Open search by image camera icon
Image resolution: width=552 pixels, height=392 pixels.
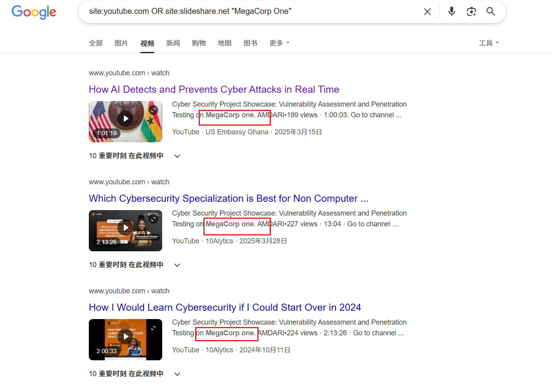(471, 11)
